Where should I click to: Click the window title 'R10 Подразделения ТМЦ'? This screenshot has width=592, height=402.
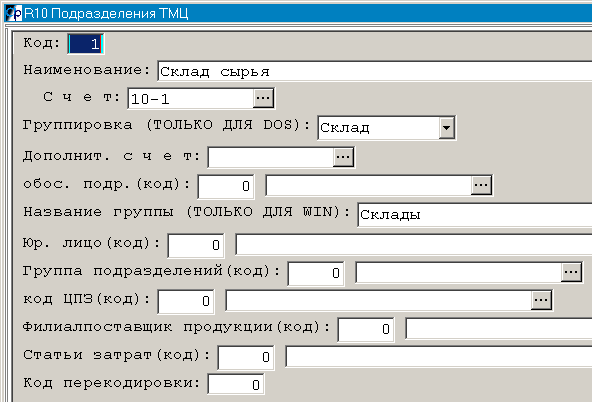point(106,14)
